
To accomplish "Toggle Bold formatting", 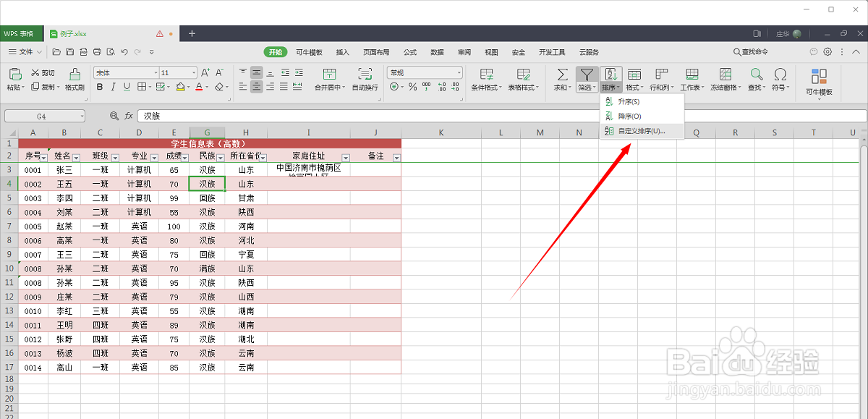I will 100,87.
